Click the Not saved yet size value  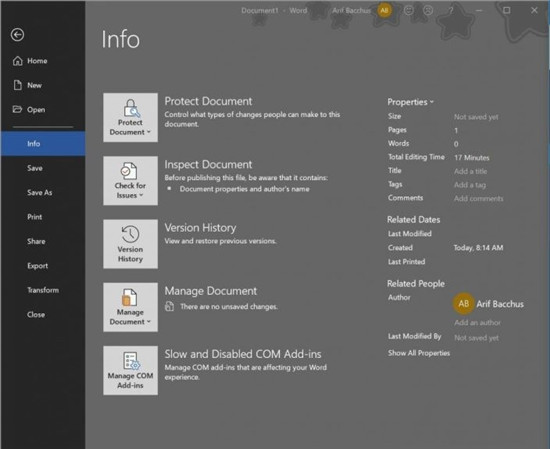click(x=476, y=117)
